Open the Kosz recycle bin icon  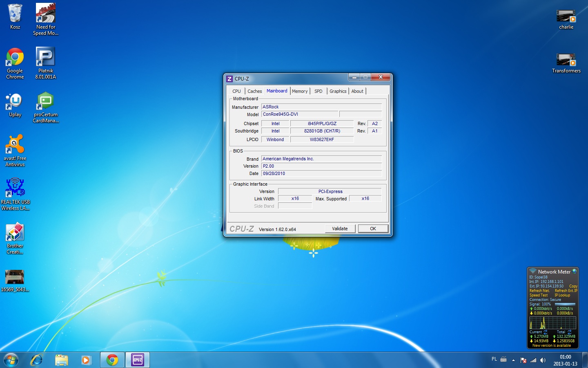[x=15, y=16]
